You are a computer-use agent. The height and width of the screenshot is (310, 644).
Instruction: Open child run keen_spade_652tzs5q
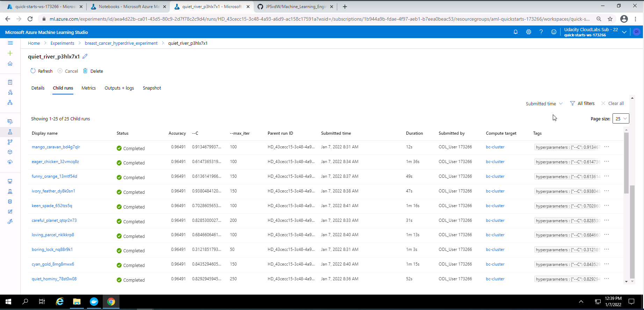(52, 206)
